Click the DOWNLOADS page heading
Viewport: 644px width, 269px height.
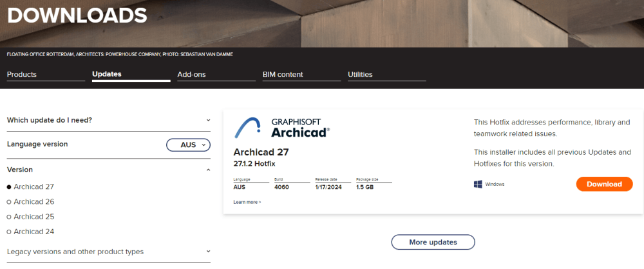[77, 15]
